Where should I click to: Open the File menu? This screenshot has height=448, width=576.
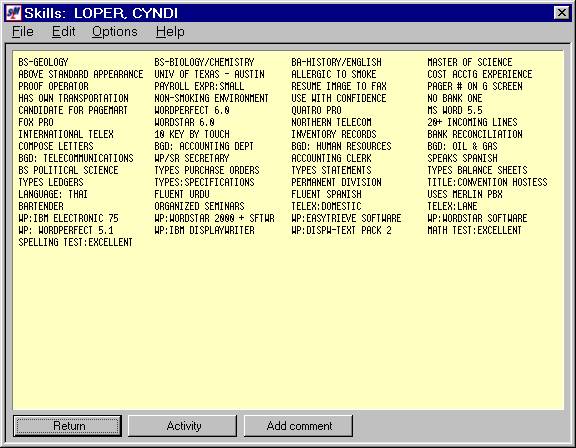point(23,32)
